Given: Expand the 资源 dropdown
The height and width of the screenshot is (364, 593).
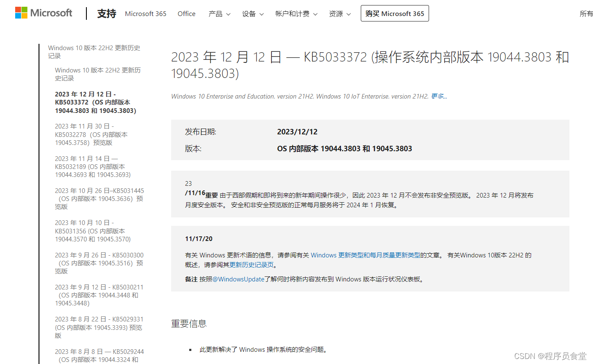Looking at the screenshot, I should coord(340,14).
